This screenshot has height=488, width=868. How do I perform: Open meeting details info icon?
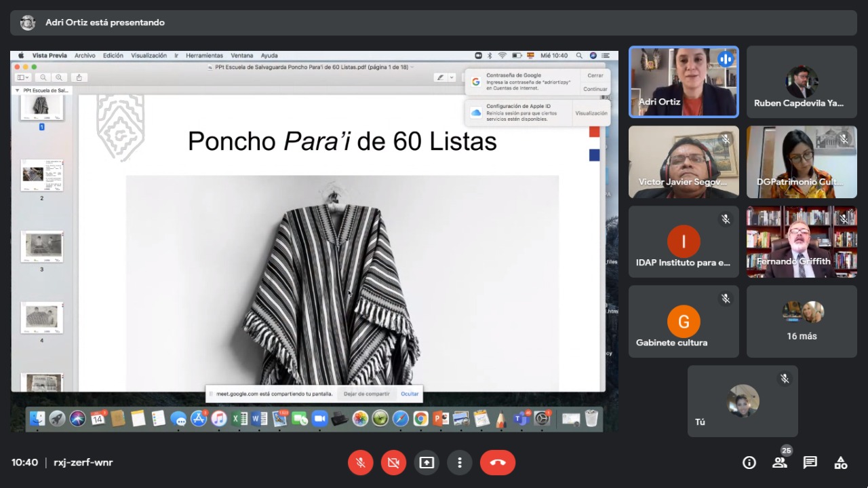pyautogui.click(x=749, y=463)
